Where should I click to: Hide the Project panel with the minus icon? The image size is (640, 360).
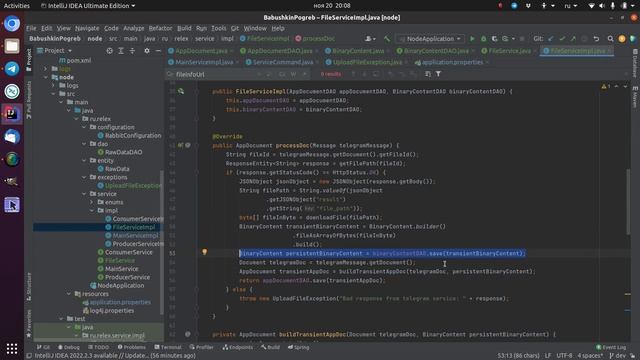click(x=158, y=51)
